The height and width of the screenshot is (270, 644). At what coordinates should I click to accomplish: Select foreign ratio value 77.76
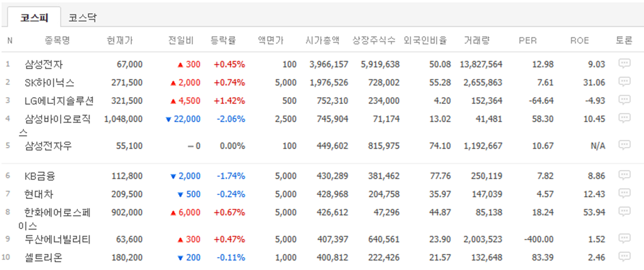(x=440, y=176)
